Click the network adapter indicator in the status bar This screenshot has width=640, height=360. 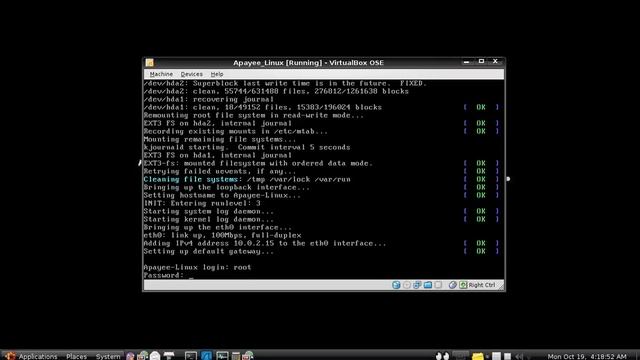point(417,285)
